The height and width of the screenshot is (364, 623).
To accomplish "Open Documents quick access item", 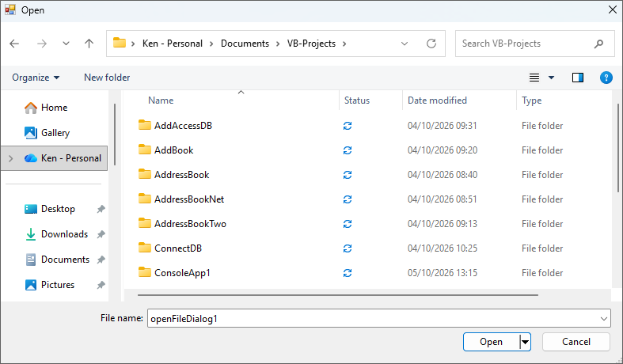I will tap(58, 260).
